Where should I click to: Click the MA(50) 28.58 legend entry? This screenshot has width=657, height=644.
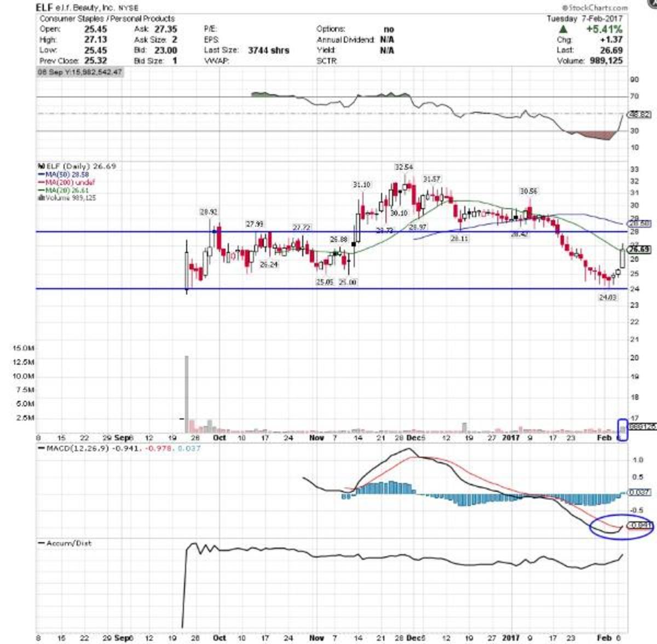pos(65,174)
